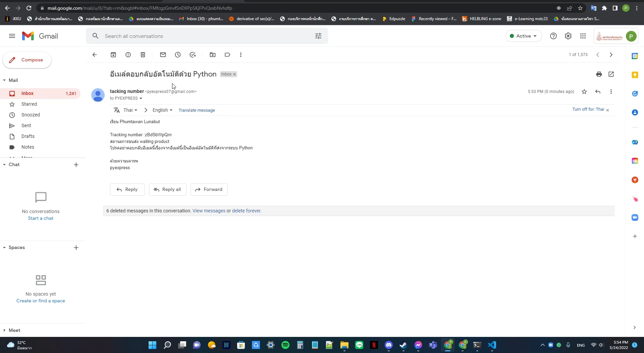
Task: Star this conversation
Action: click(585, 92)
